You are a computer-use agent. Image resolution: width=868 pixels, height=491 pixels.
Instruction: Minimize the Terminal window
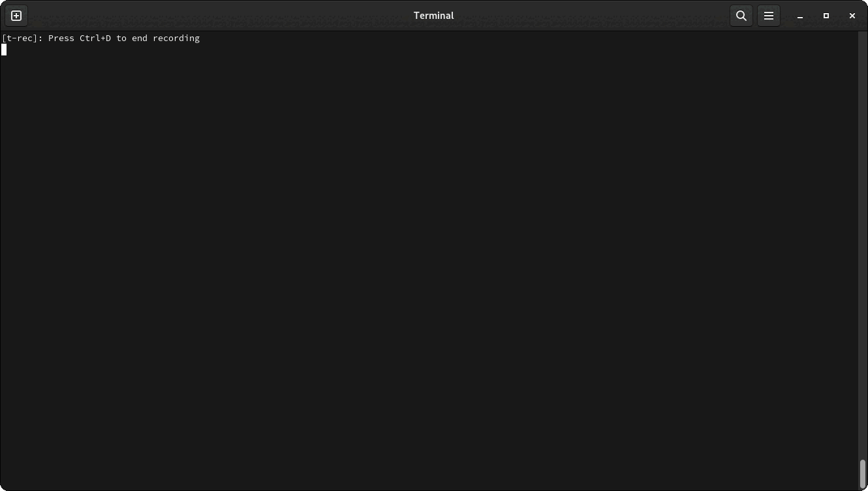(799, 16)
